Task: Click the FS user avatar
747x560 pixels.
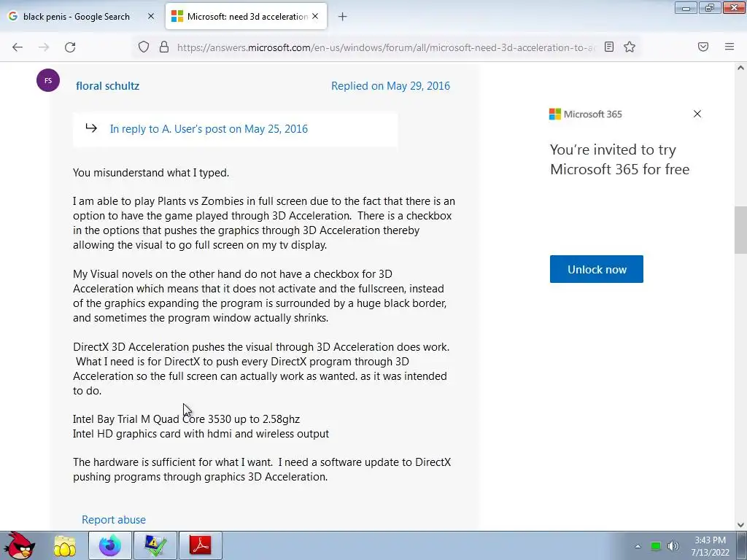Action: (x=48, y=80)
